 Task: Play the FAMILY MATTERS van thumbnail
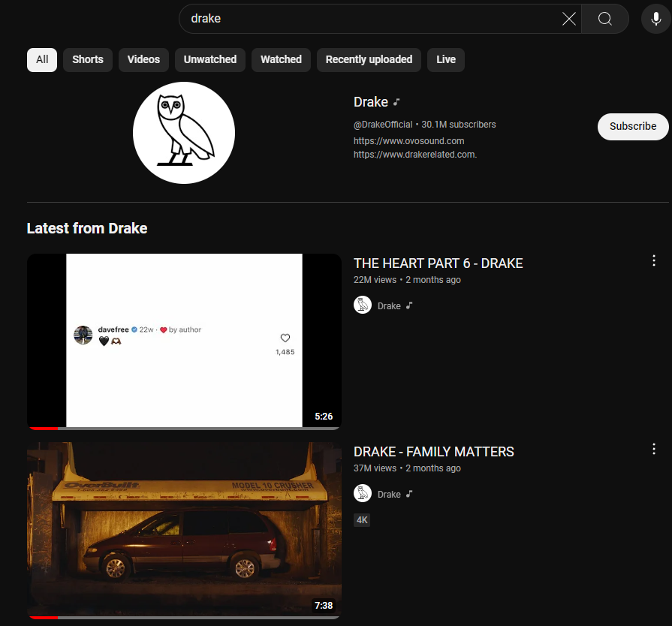click(184, 530)
